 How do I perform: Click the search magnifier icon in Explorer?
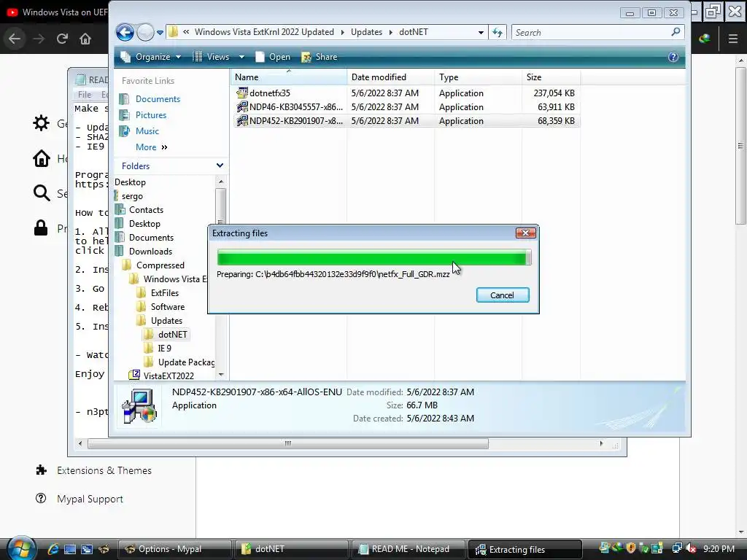[676, 32]
